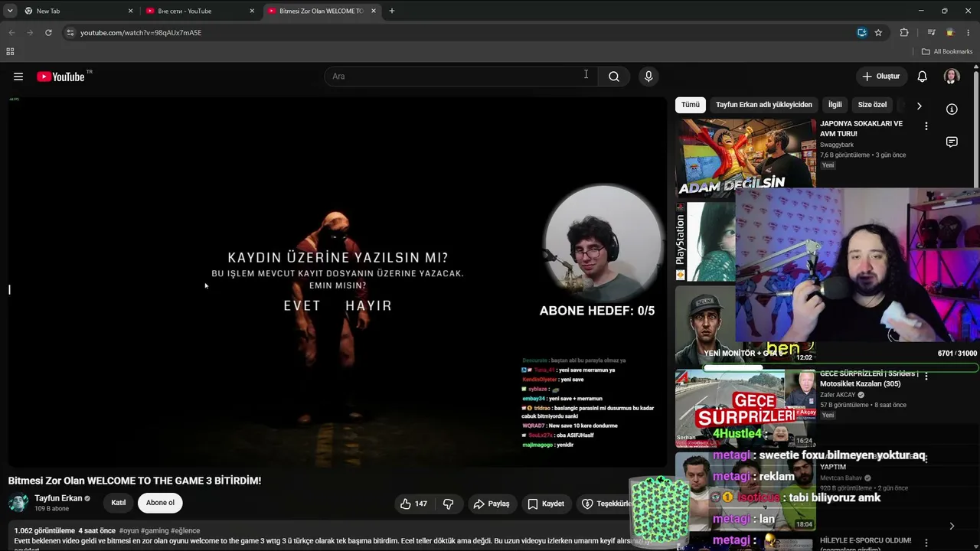The width and height of the screenshot is (980, 551).
Task: Open the 'Swaggybark' channel link
Action: click(837, 145)
